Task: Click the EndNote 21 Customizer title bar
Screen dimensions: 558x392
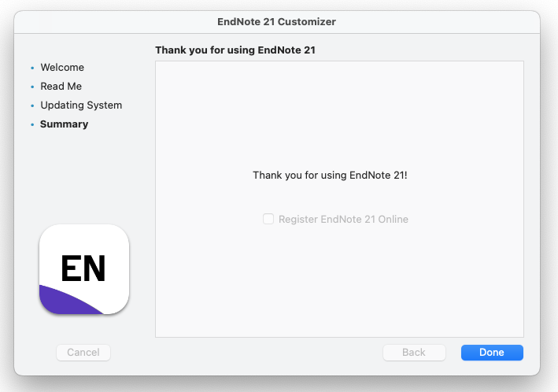Action: click(x=276, y=22)
